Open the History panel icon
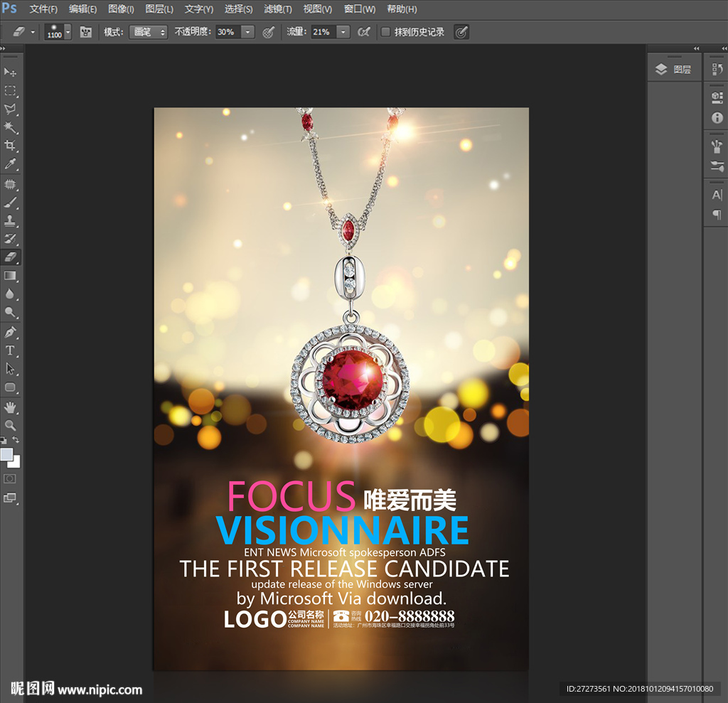Image resolution: width=728 pixels, height=703 pixels. coord(717,69)
